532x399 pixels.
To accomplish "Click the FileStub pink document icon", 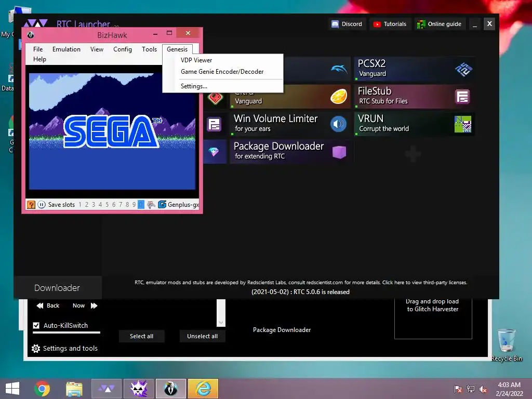I will coord(462,97).
